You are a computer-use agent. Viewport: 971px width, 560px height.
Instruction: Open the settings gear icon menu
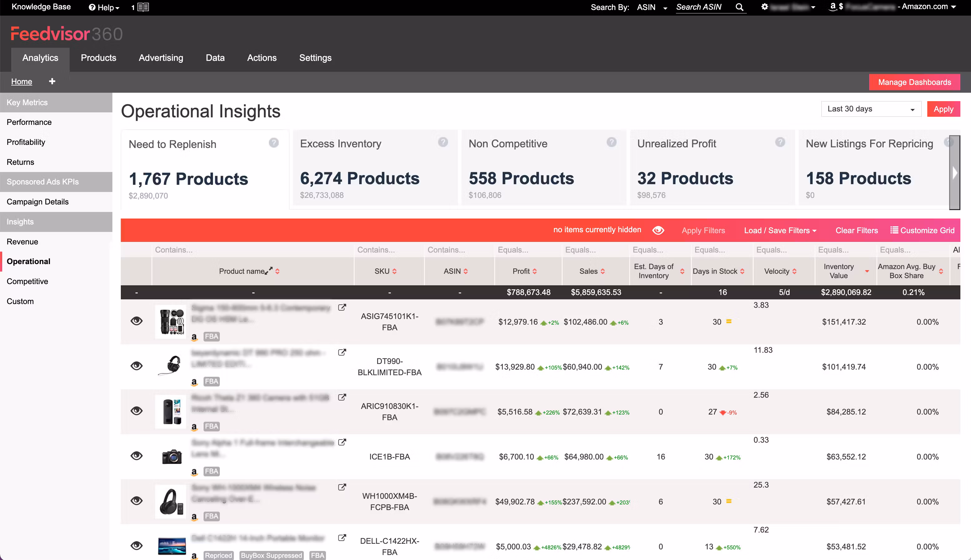(x=764, y=7)
